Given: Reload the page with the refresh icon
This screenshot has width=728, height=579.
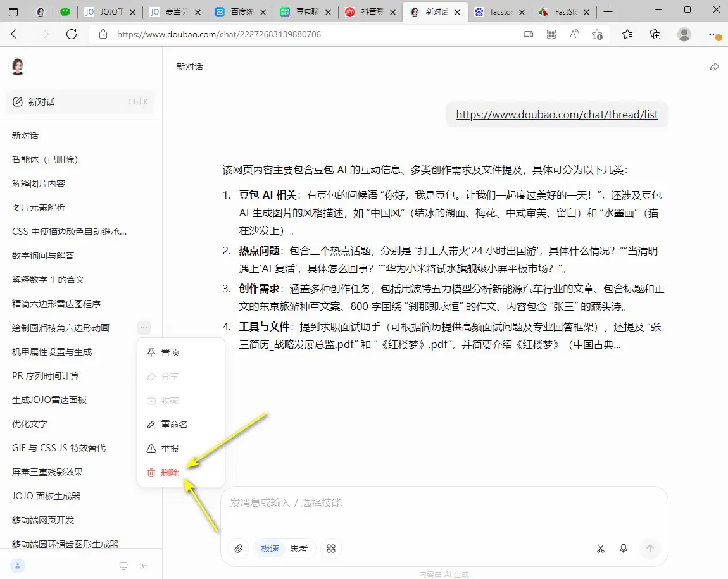Looking at the screenshot, I should 72,34.
